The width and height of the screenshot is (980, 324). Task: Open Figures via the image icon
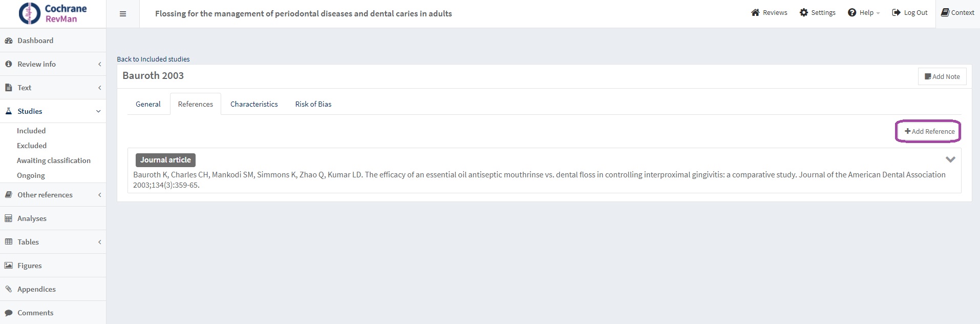(9, 266)
